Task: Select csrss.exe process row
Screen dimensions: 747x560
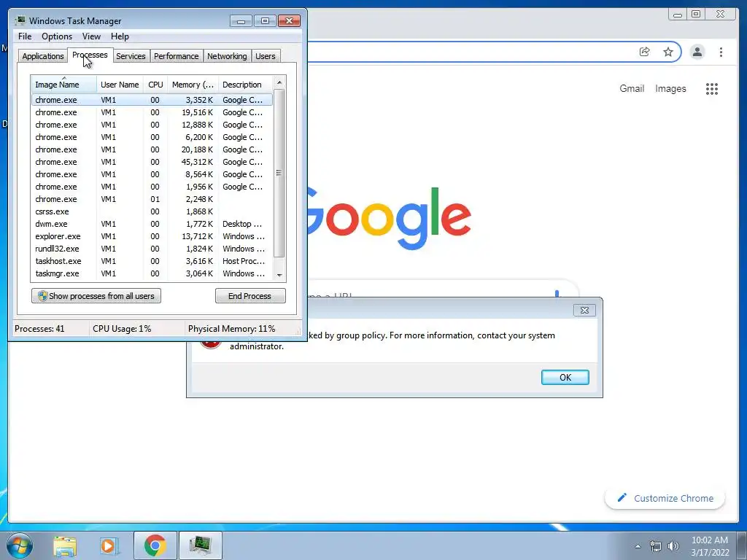Action: pyautogui.click(x=152, y=211)
